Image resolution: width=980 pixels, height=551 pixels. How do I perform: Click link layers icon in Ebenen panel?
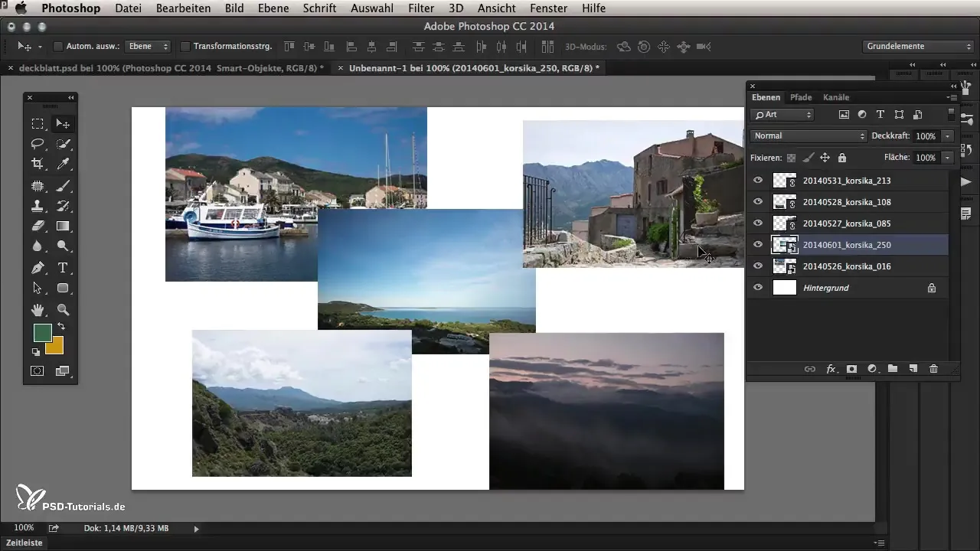click(809, 369)
